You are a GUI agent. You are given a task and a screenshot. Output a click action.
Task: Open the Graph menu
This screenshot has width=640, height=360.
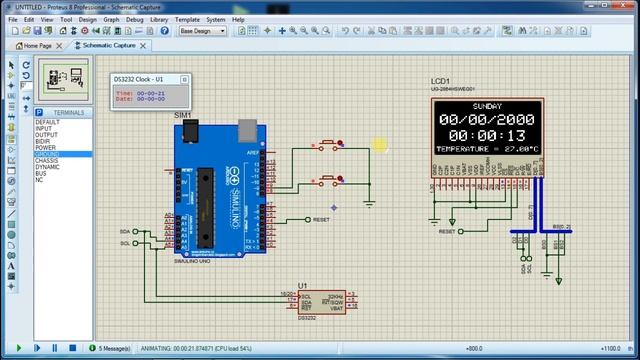click(x=111, y=20)
